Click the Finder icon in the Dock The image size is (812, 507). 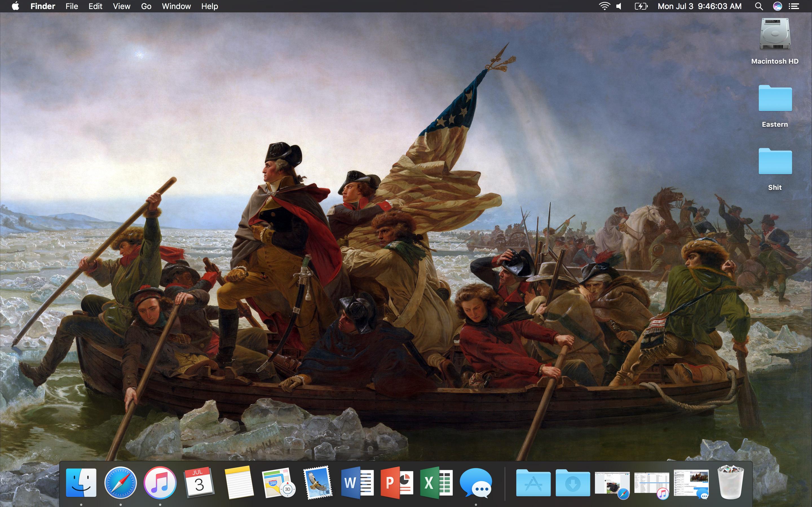pyautogui.click(x=81, y=483)
